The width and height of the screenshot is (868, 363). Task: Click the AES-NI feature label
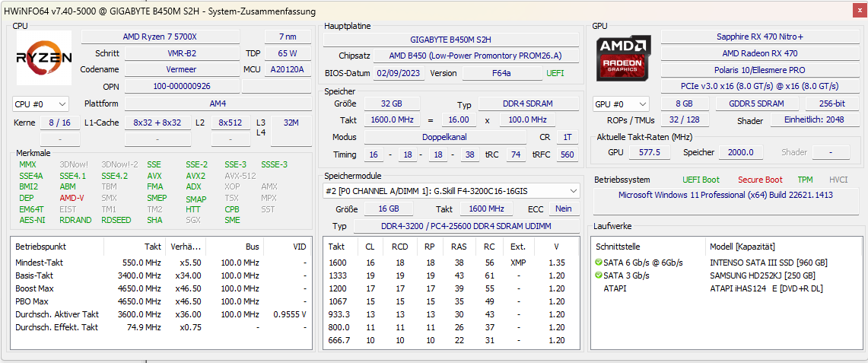point(30,220)
